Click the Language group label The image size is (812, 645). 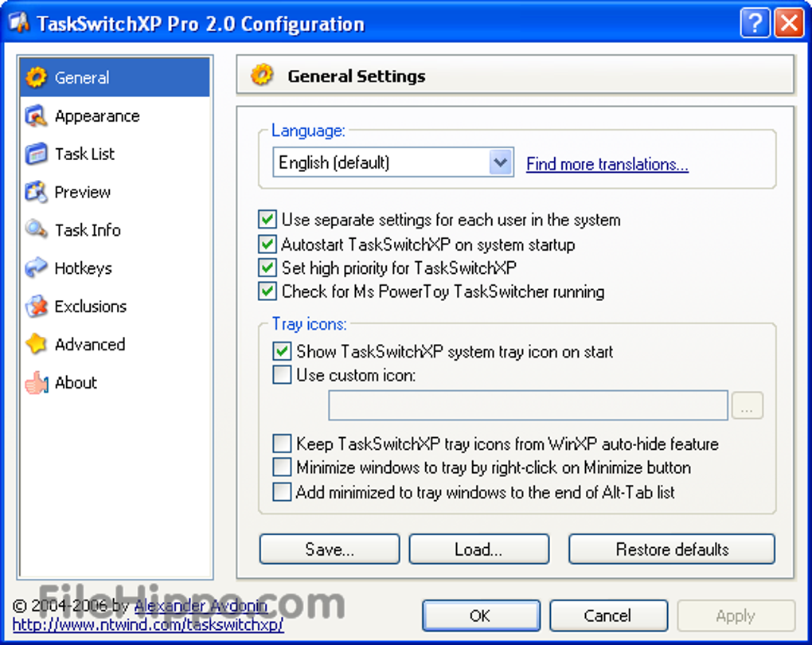(x=308, y=131)
